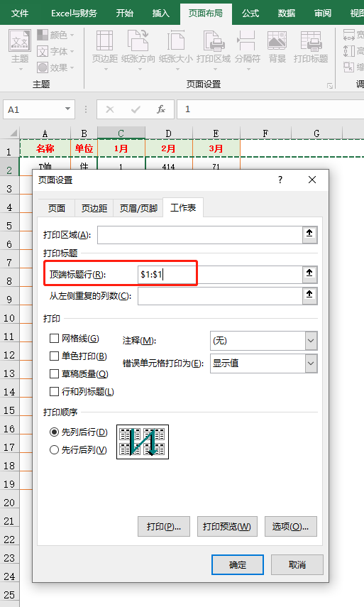Open the 文件 ribbon tab
This screenshot has height=607, width=364.
(x=20, y=13)
